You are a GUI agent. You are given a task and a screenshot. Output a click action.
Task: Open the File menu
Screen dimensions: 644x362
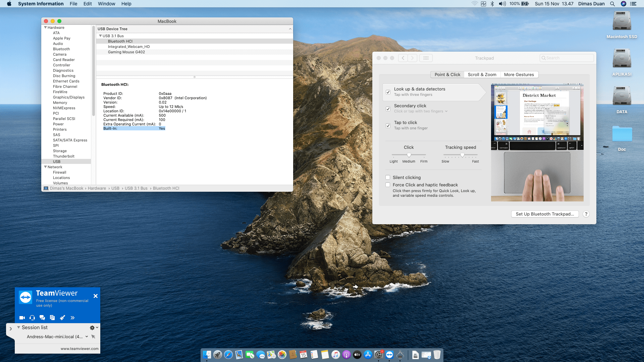[x=73, y=4]
